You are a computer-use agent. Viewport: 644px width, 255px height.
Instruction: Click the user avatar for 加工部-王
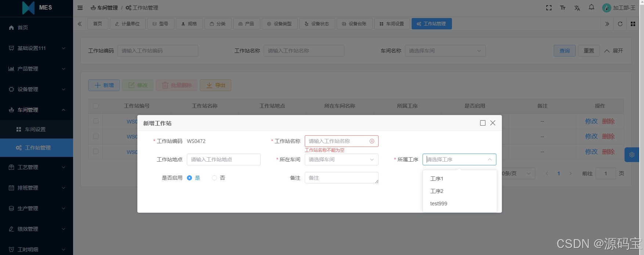tap(607, 8)
